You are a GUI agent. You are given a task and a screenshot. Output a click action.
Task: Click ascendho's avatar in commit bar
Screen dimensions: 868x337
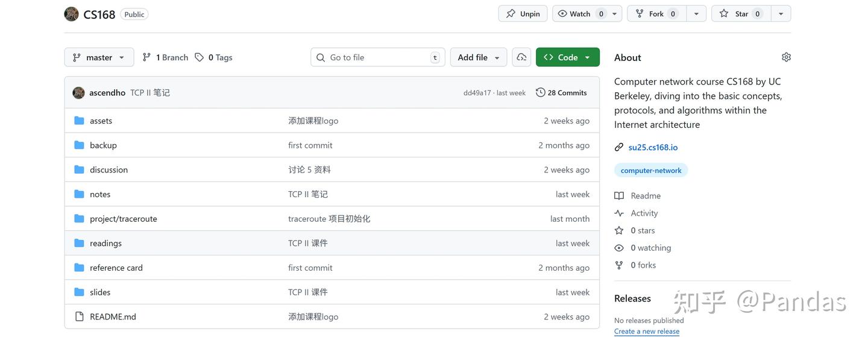(78, 93)
